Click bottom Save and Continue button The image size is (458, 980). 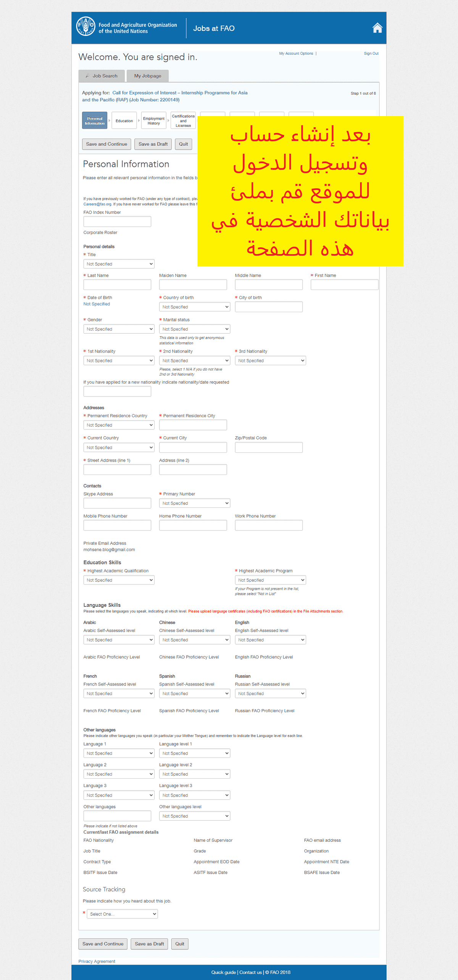[103, 944]
